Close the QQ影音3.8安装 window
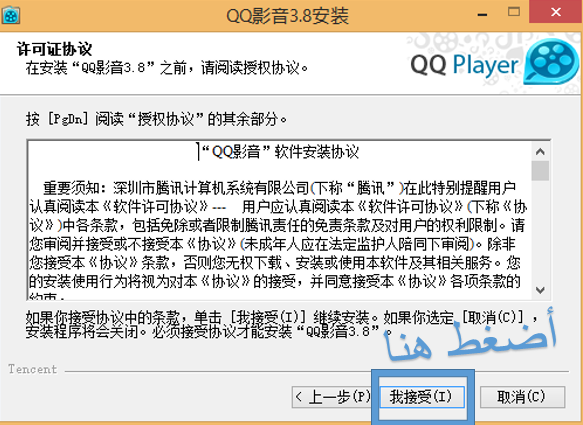This screenshot has width=583, height=425. pyautogui.click(x=556, y=12)
